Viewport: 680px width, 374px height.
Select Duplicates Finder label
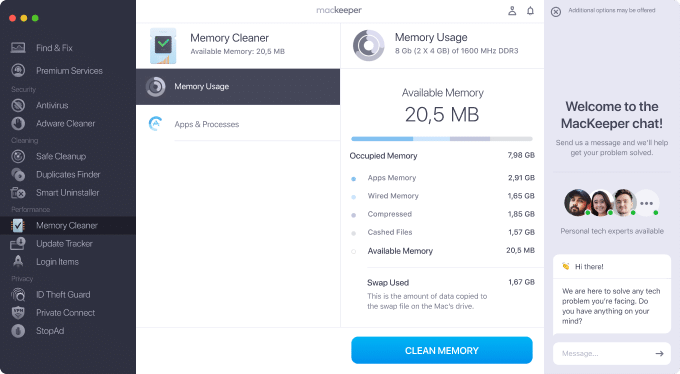click(68, 174)
